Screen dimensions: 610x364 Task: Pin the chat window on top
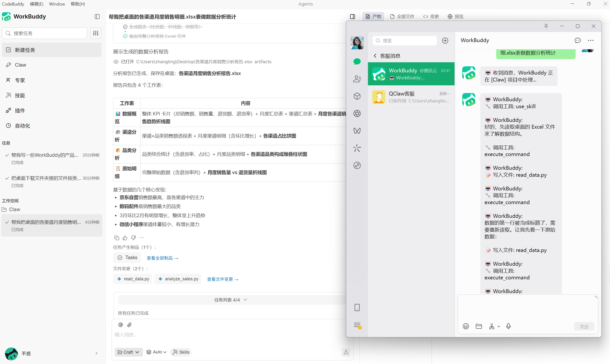click(x=546, y=26)
